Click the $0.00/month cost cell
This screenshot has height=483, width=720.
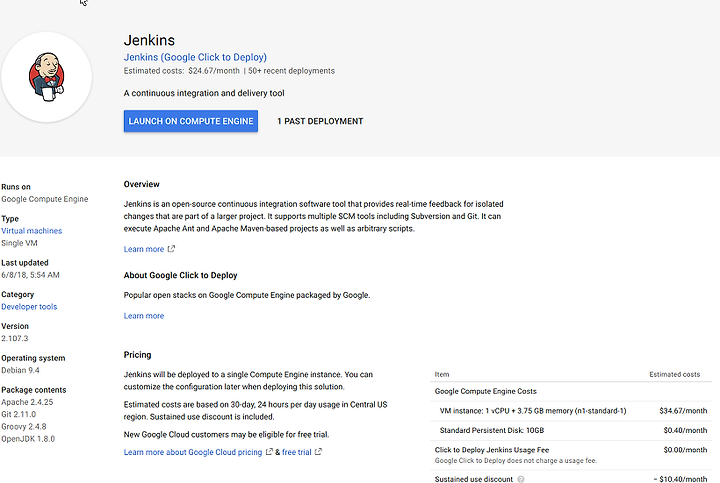[685, 450]
